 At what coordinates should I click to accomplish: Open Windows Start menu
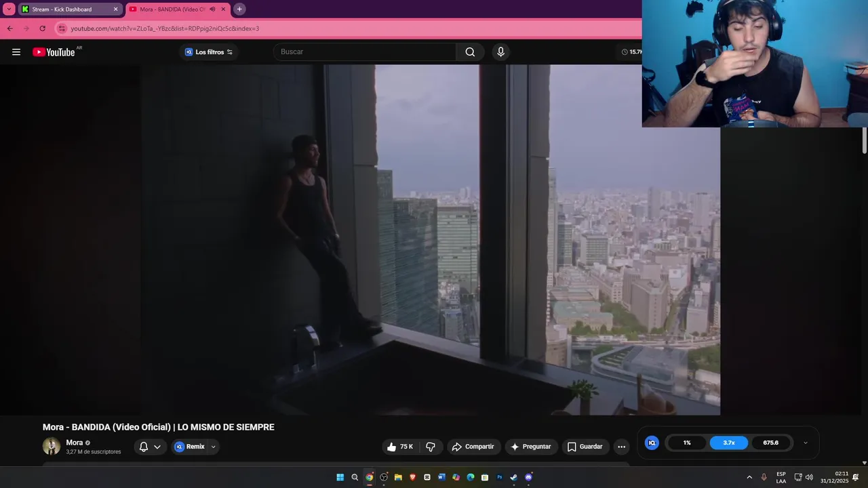tap(340, 477)
